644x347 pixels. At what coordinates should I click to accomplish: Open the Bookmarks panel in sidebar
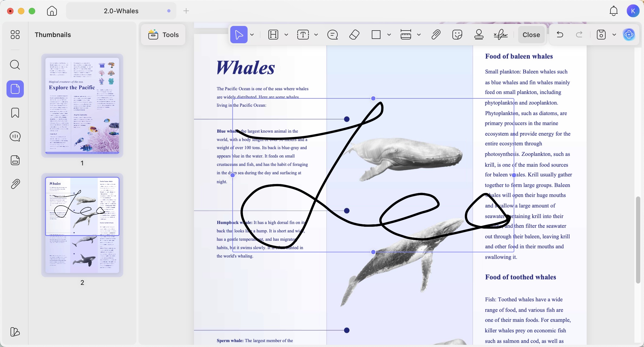click(15, 113)
